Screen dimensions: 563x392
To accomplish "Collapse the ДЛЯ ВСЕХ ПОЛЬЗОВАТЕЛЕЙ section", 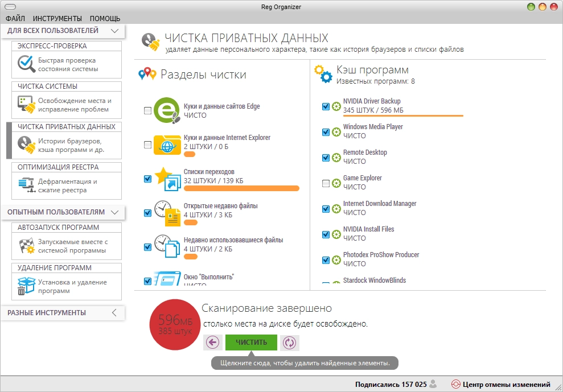I will click(114, 31).
